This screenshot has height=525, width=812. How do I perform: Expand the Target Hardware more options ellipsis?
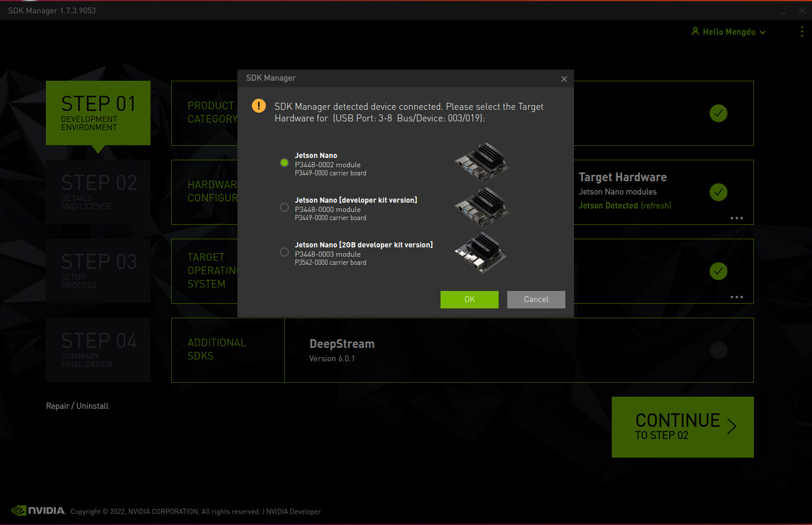[x=737, y=218]
